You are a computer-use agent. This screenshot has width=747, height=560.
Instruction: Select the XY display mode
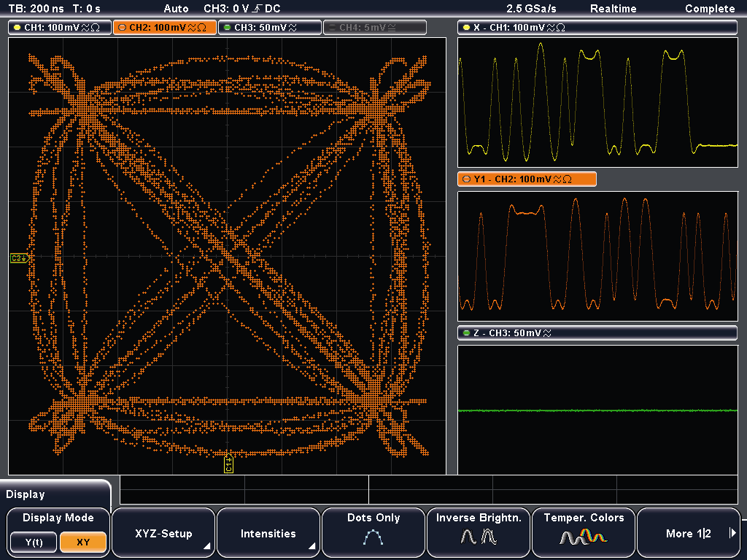tap(83, 542)
